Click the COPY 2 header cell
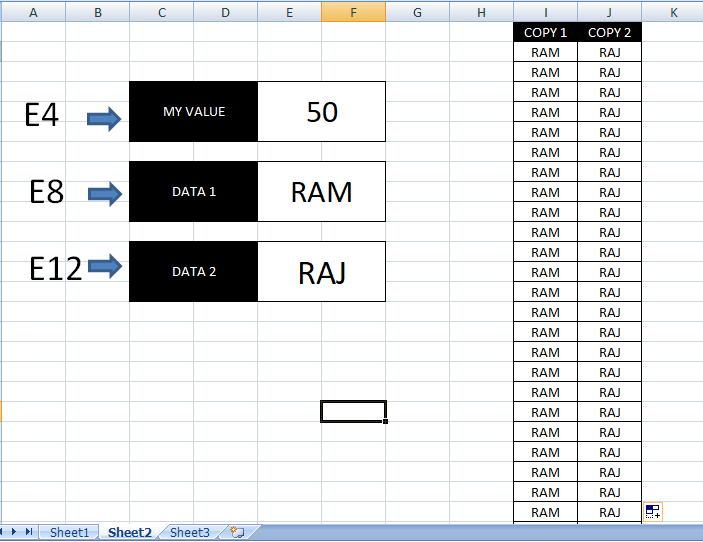Image resolution: width=703 pixels, height=542 pixels. 609,32
